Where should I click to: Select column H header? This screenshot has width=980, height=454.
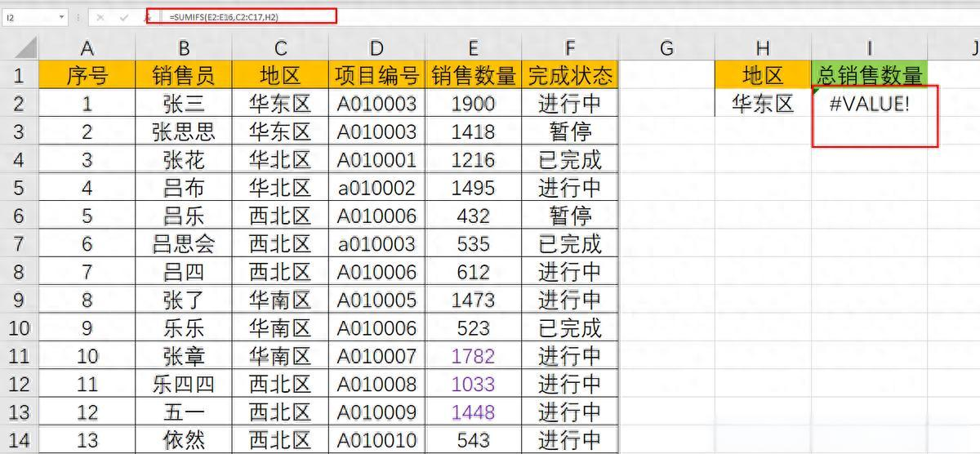[763, 48]
